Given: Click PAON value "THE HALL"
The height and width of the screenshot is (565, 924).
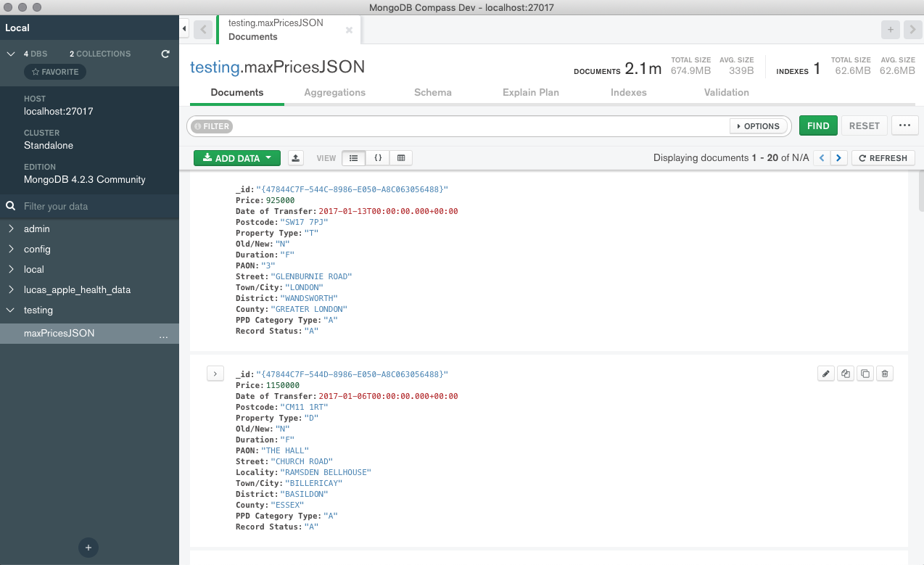Looking at the screenshot, I should point(285,450).
